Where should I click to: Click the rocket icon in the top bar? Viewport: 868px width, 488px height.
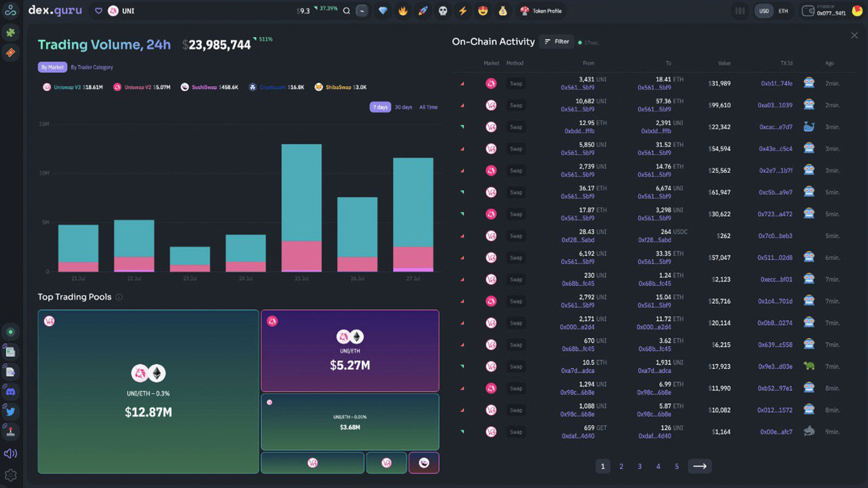pos(423,11)
